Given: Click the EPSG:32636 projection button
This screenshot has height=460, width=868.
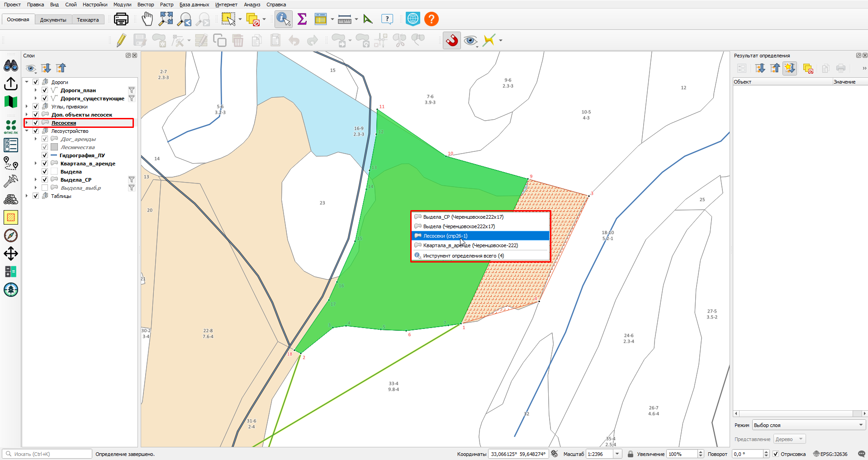Looking at the screenshot, I should [x=830, y=454].
